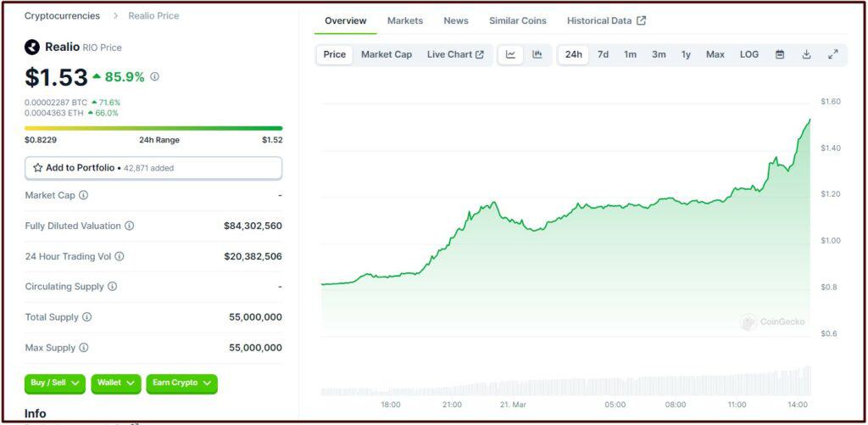The height and width of the screenshot is (425, 868).
Task: Click Realio Price breadcrumb
Action: [153, 15]
